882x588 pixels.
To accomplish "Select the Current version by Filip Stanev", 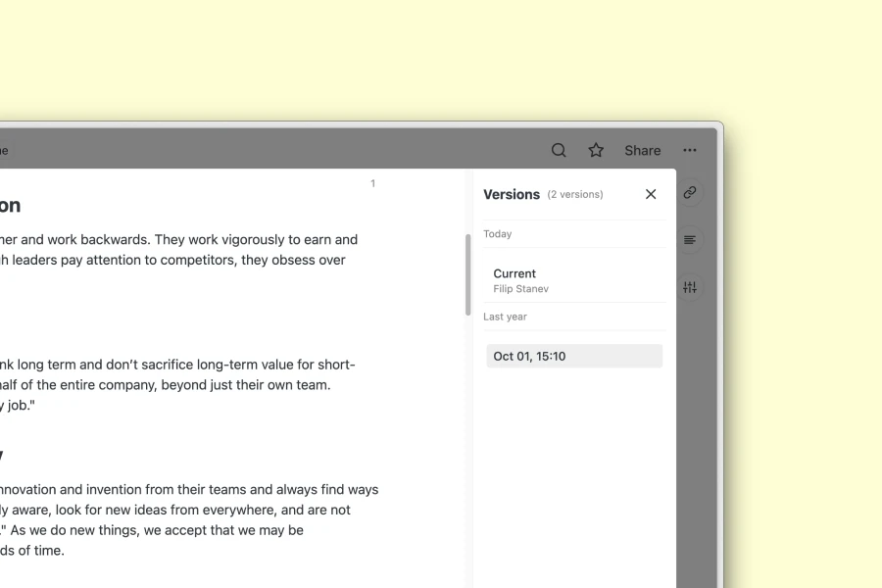I will pyautogui.click(x=574, y=280).
